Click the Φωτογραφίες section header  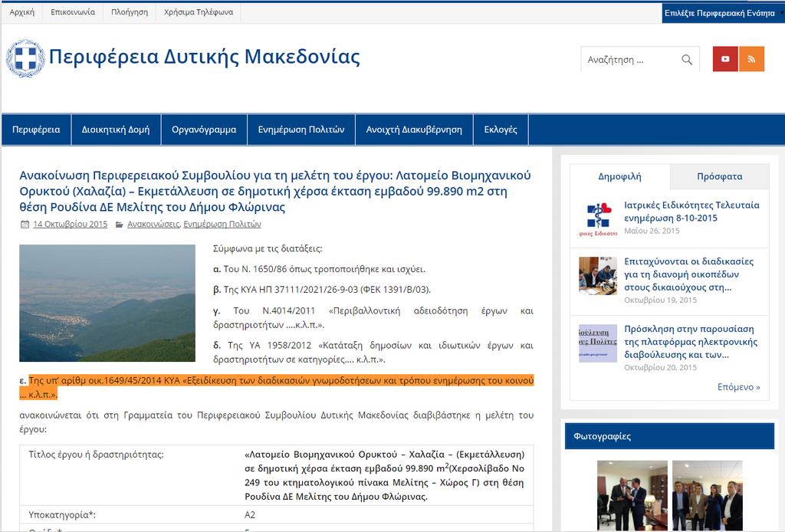(x=669, y=436)
